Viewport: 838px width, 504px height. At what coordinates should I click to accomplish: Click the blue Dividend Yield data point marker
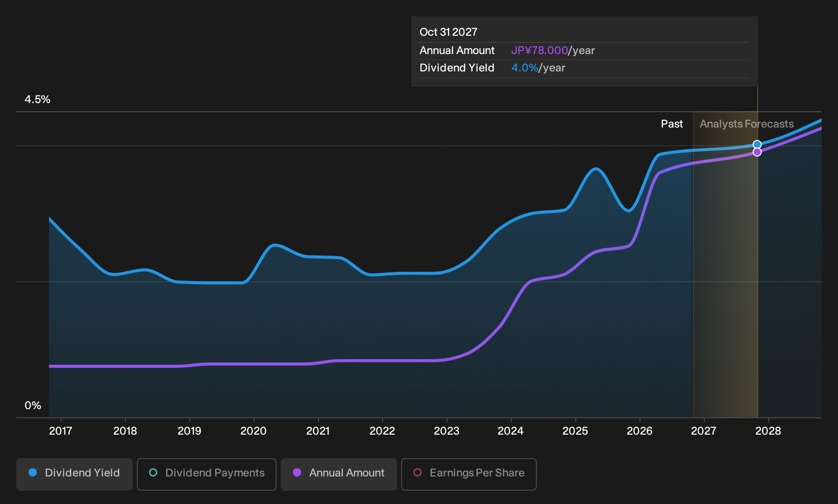pyautogui.click(x=757, y=144)
